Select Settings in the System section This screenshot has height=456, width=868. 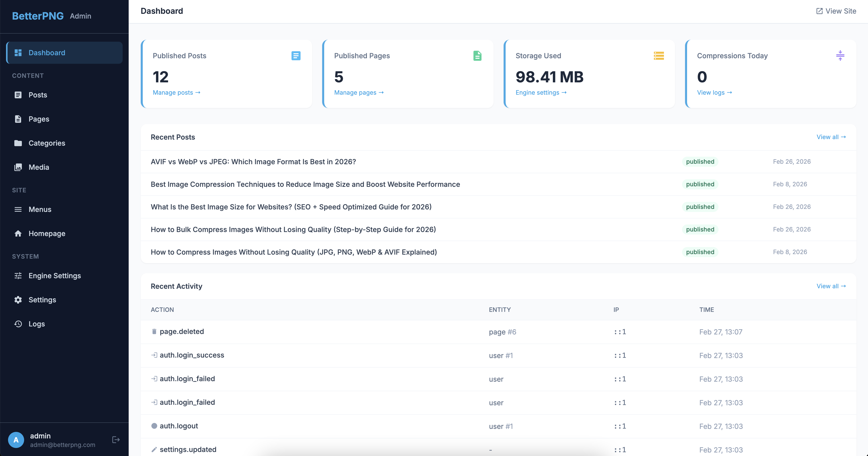(42, 300)
